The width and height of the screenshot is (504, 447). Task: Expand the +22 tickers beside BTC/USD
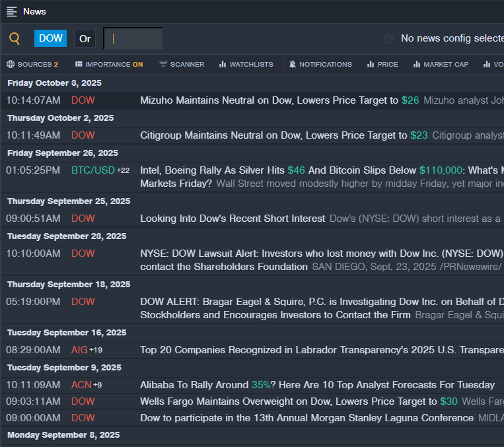[124, 170]
